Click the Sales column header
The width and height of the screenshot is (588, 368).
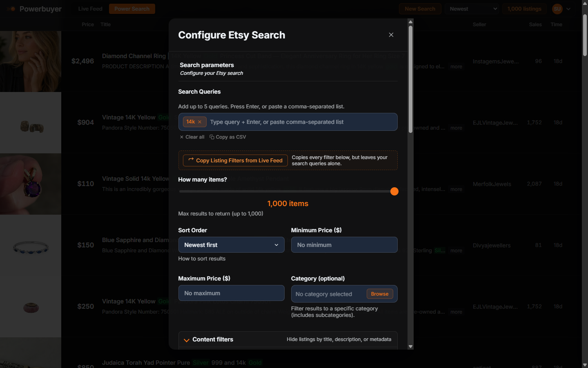(x=535, y=25)
